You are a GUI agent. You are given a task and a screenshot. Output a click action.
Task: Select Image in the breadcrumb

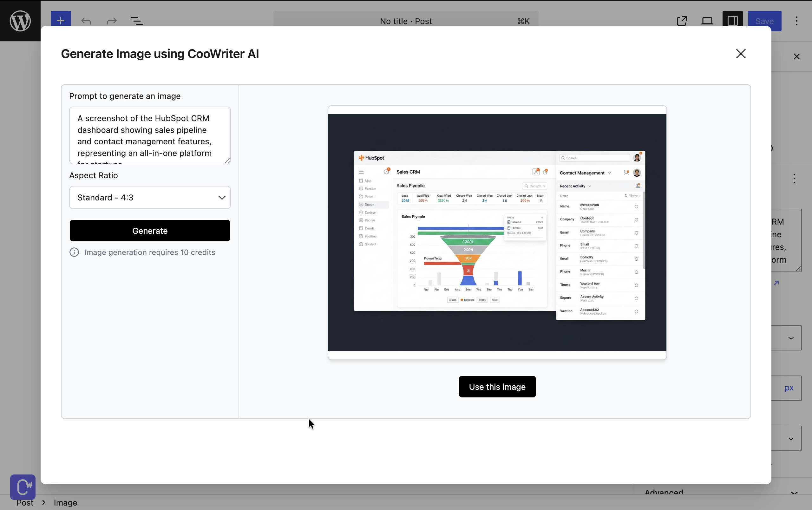(x=65, y=503)
